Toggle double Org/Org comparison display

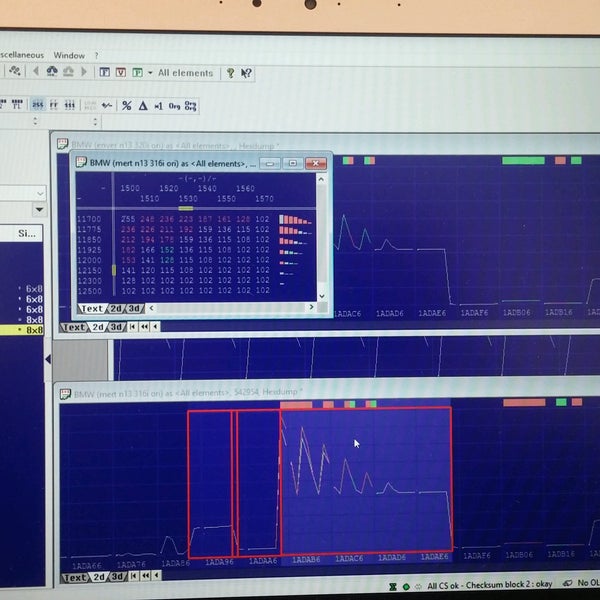191,106
